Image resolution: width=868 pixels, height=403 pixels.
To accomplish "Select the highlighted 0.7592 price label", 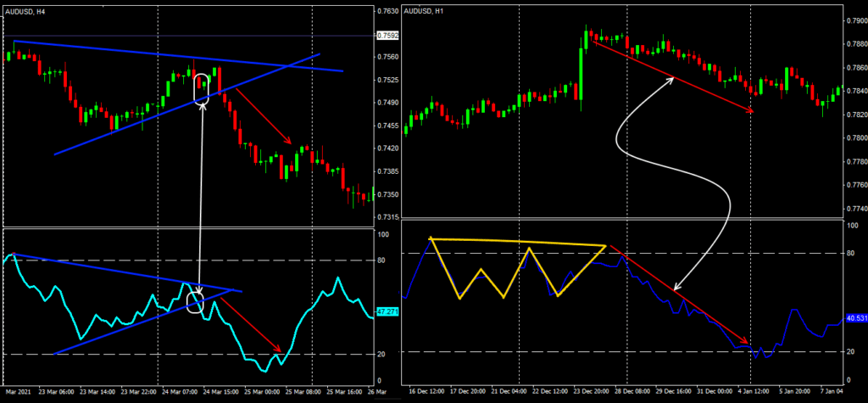I will (386, 36).
